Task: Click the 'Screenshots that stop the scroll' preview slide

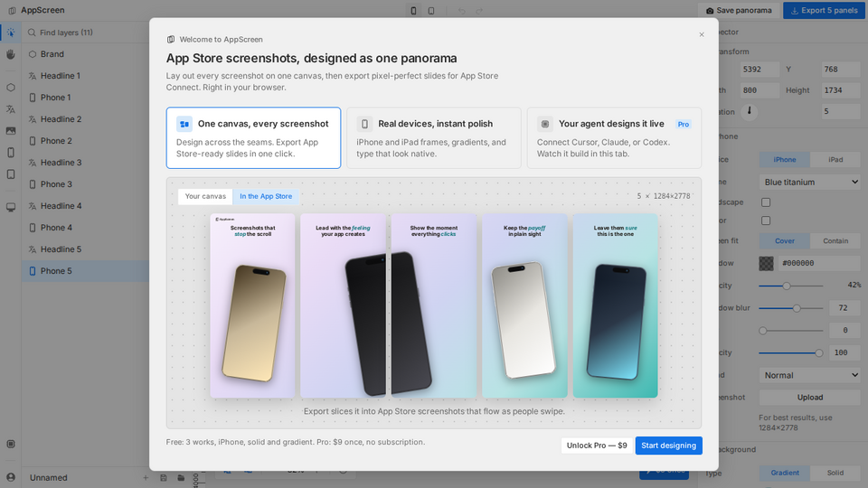Action: tap(252, 306)
